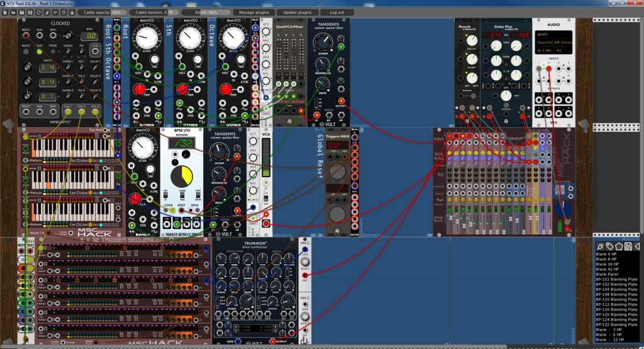Viewport: 644px width, 349px height.
Task: Select Blank - 12 HP in module list
Action: click(x=610, y=340)
